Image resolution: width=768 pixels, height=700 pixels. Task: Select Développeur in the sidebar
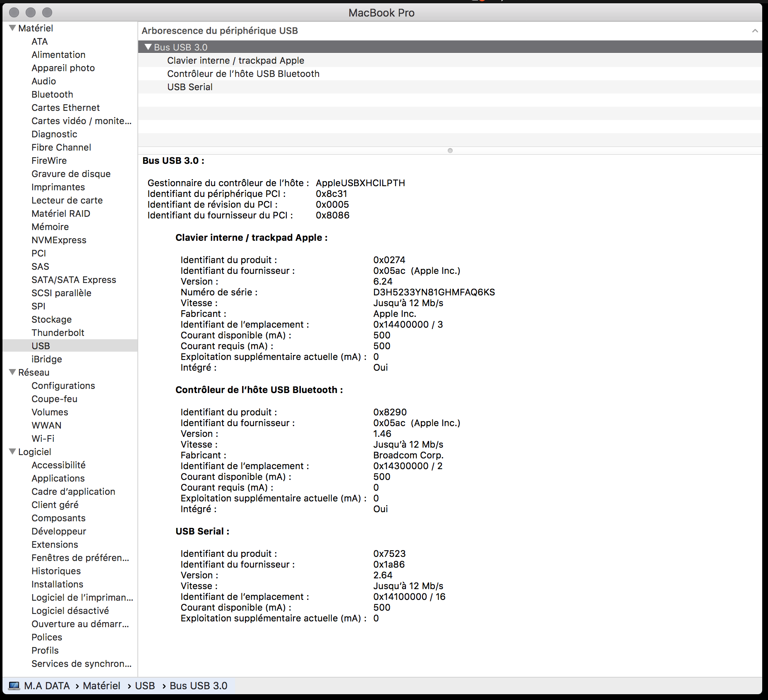coord(59,531)
